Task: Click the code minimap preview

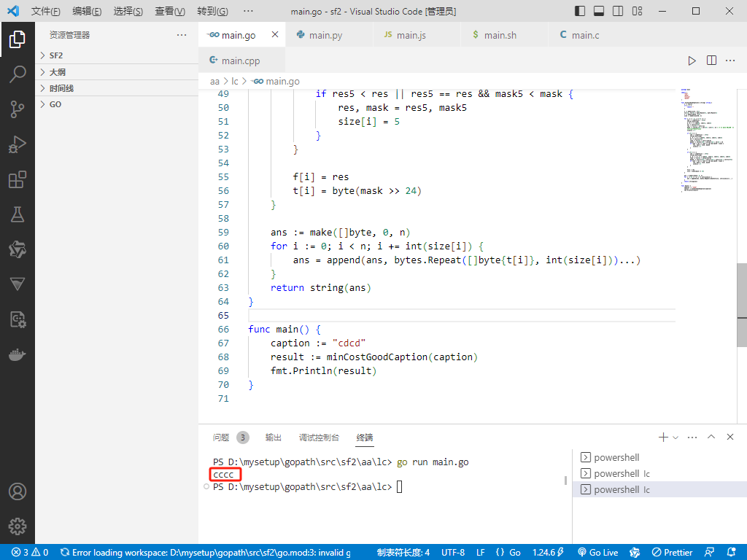Action: [706, 140]
